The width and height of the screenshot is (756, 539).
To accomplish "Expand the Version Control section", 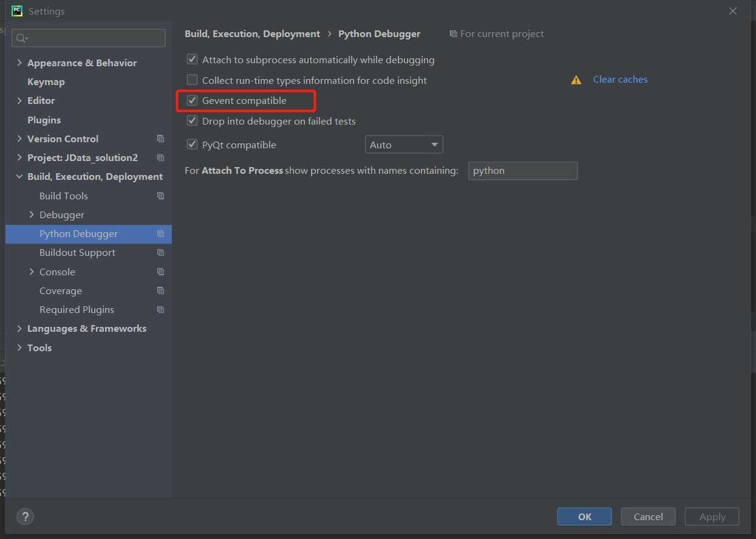I will [19, 139].
